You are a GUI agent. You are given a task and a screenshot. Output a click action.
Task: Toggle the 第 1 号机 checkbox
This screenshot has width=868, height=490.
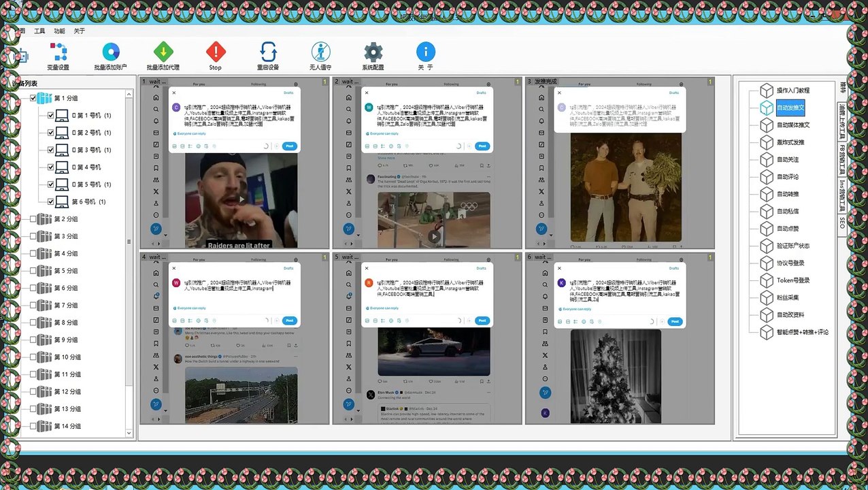[50, 116]
